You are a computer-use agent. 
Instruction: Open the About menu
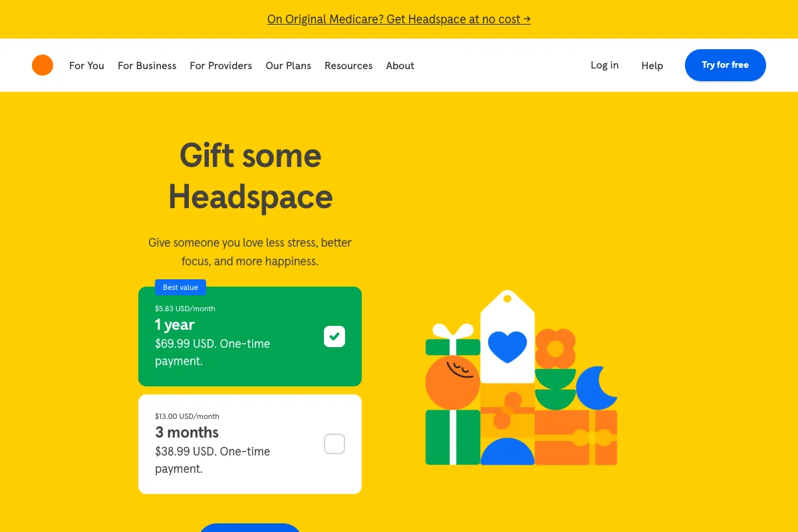400,65
